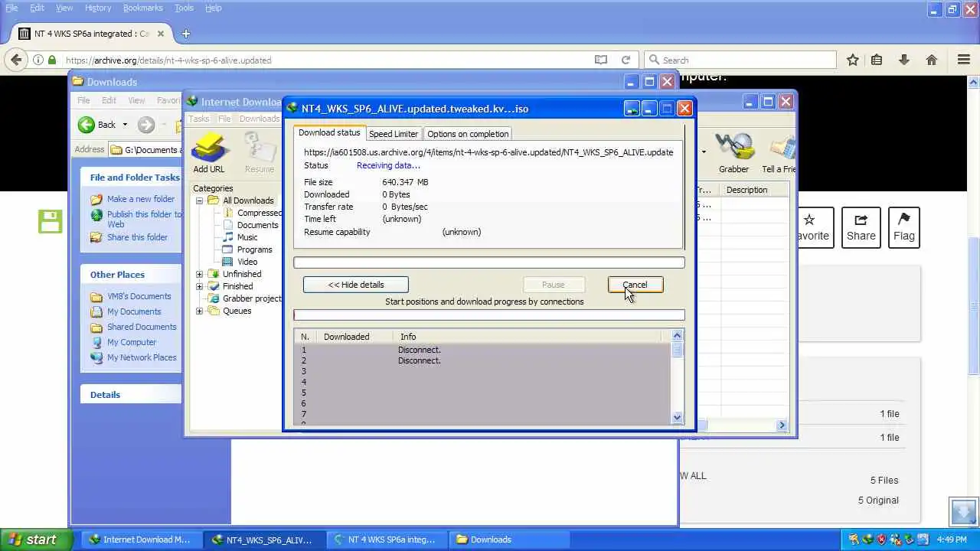980x551 pixels.
Task: Click Forward arrow in Downloads explorer window
Action: (146, 125)
